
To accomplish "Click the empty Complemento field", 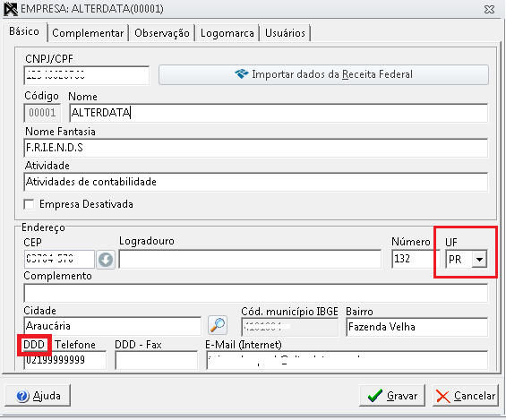I will coord(256,293).
